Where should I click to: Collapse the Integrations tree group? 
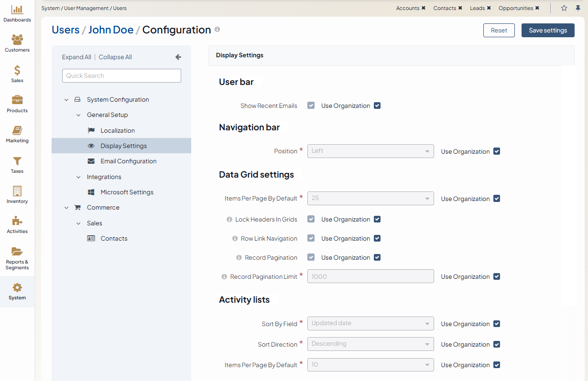pyautogui.click(x=79, y=177)
